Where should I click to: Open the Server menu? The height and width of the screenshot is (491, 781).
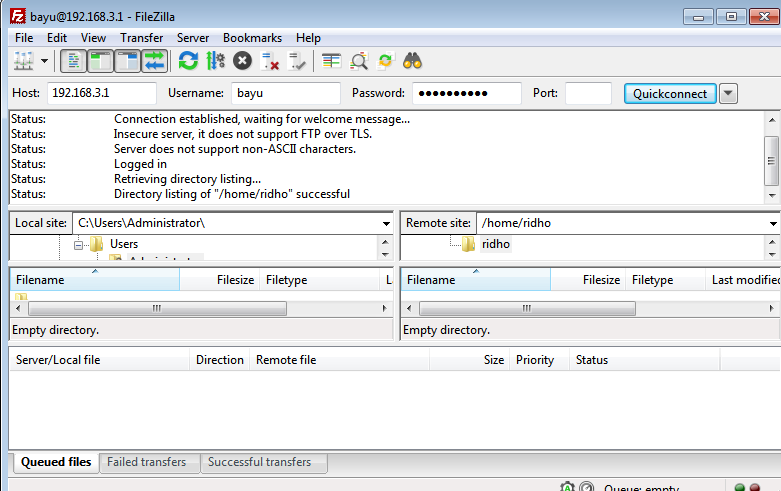coord(193,38)
